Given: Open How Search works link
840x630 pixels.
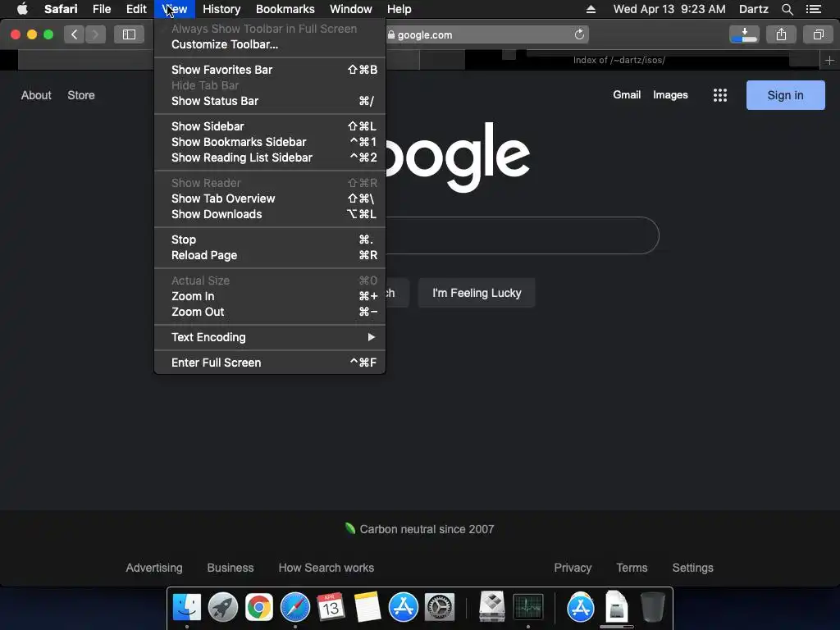Looking at the screenshot, I should [326, 568].
